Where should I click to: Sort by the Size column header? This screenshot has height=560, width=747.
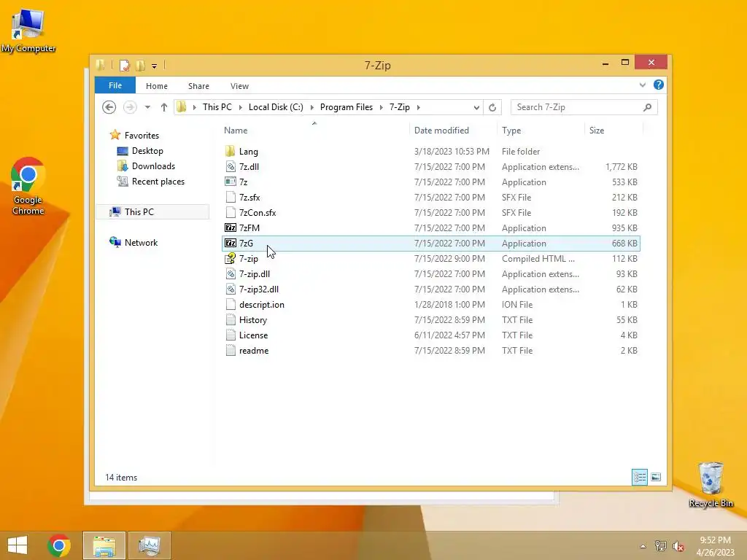[x=597, y=130]
